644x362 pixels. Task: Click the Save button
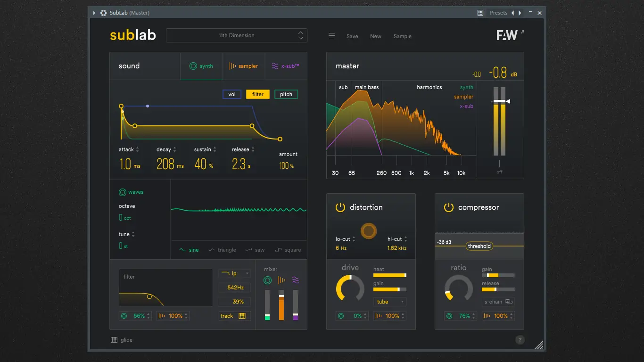click(352, 36)
